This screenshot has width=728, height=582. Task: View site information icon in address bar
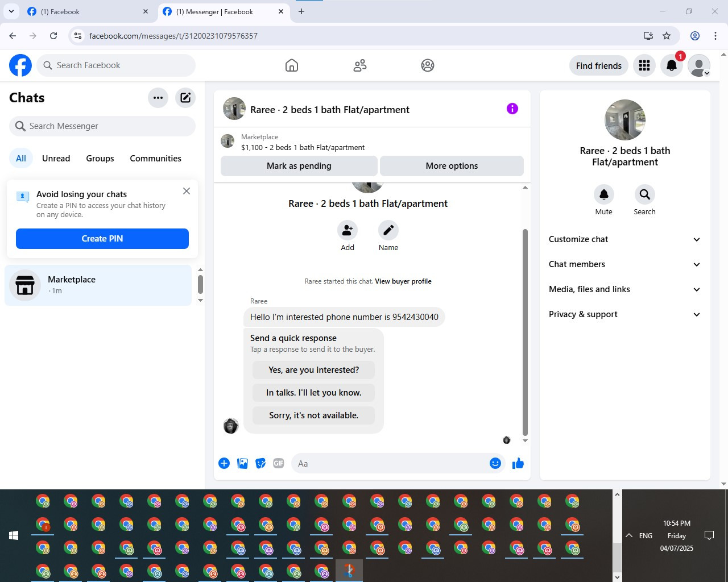tap(78, 36)
